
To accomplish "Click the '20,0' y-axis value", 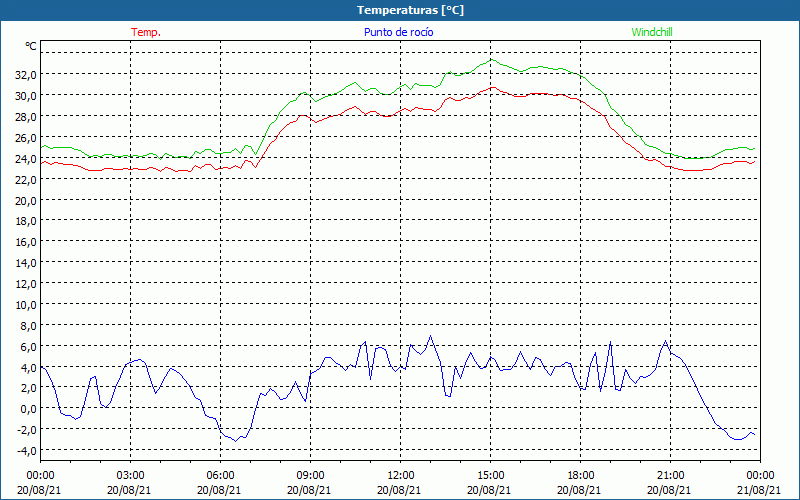I will (x=27, y=201).
